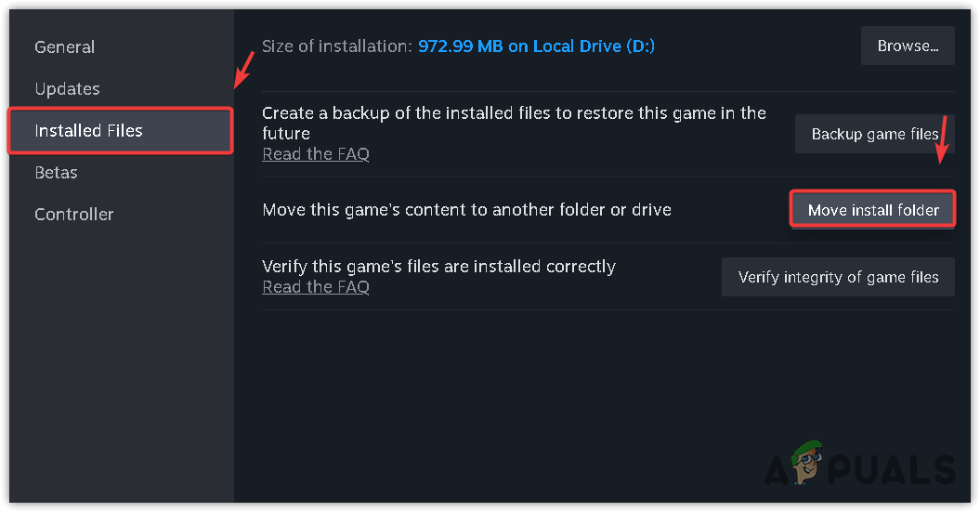Switch to the Updates tab
The height and width of the screenshot is (512, 980).
[67, 88]
